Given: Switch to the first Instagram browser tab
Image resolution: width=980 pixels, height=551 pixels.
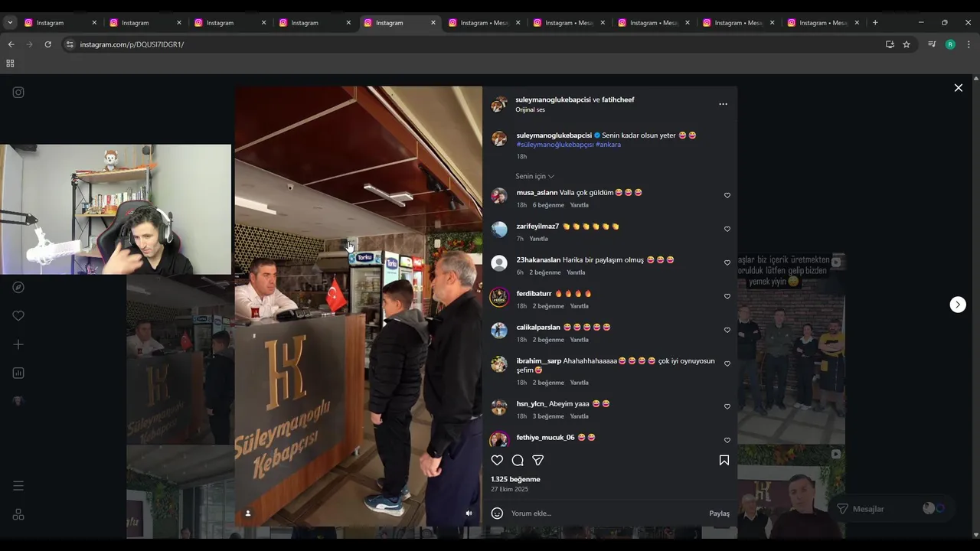Looking at the screenshot, I should (60, 23).
